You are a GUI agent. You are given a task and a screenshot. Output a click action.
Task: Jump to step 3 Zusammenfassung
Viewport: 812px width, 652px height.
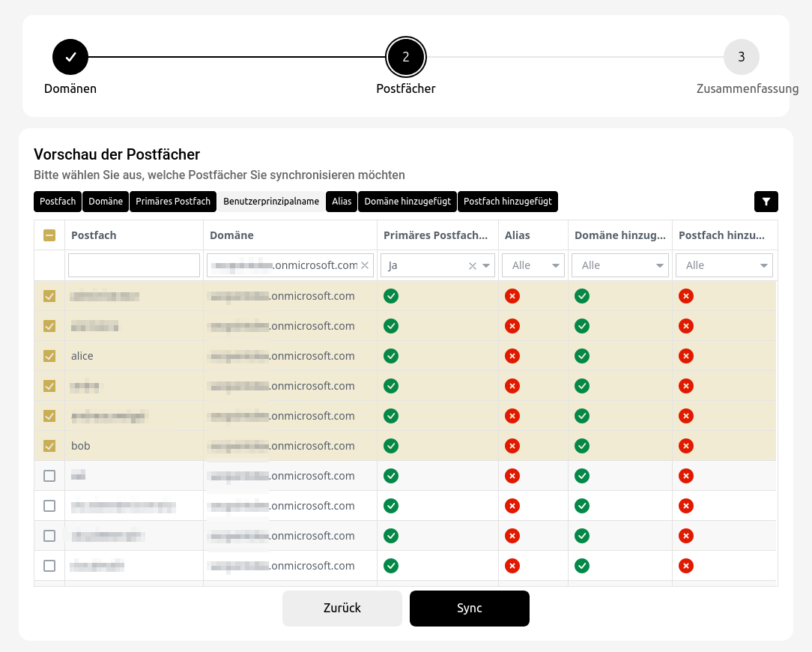point(741,57)
